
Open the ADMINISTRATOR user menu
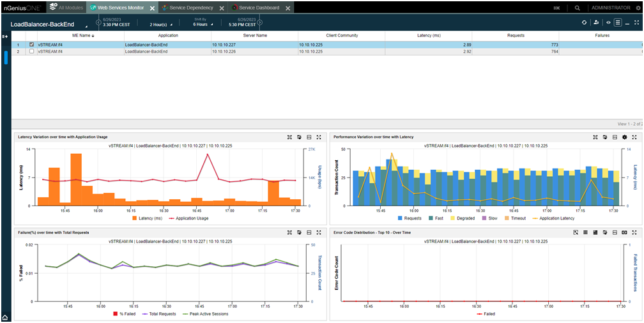point(611,8)
